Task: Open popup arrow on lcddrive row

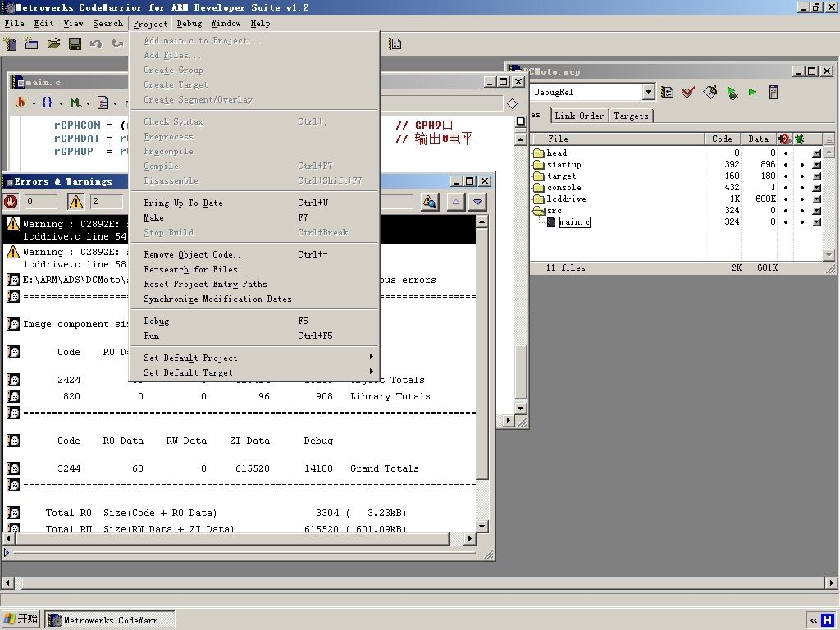Action: coord(816,199)
